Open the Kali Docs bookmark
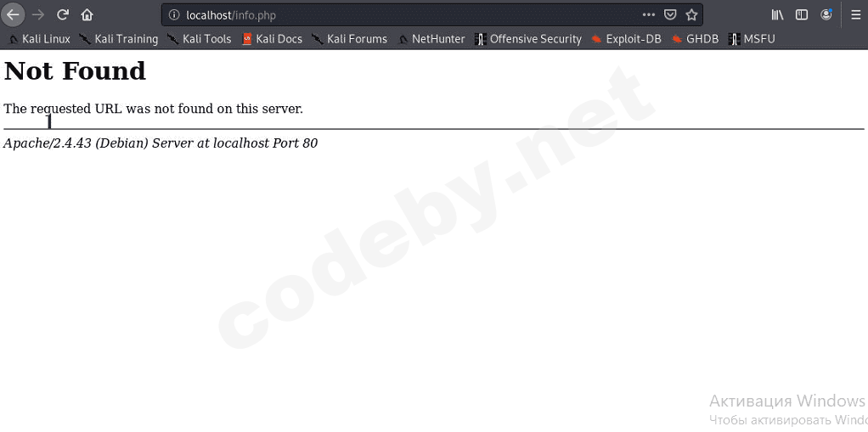Viewport: 868px width, 432px height. coord(273,39)
